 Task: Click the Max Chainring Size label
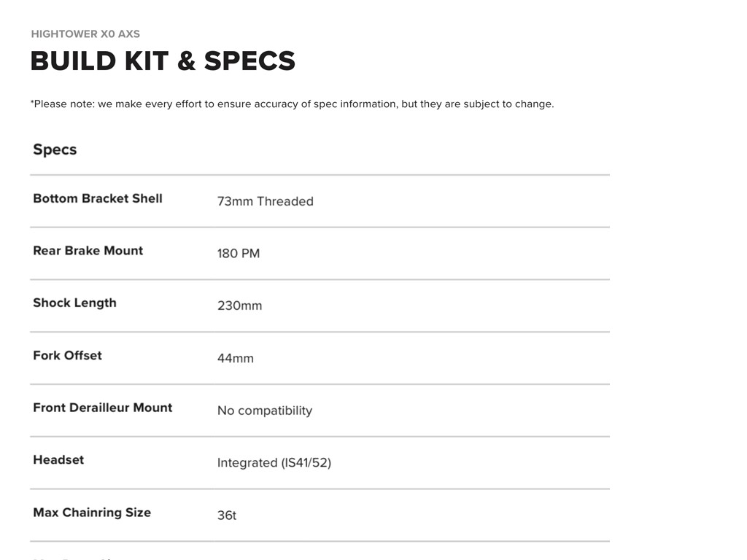[x=92, y=513]
